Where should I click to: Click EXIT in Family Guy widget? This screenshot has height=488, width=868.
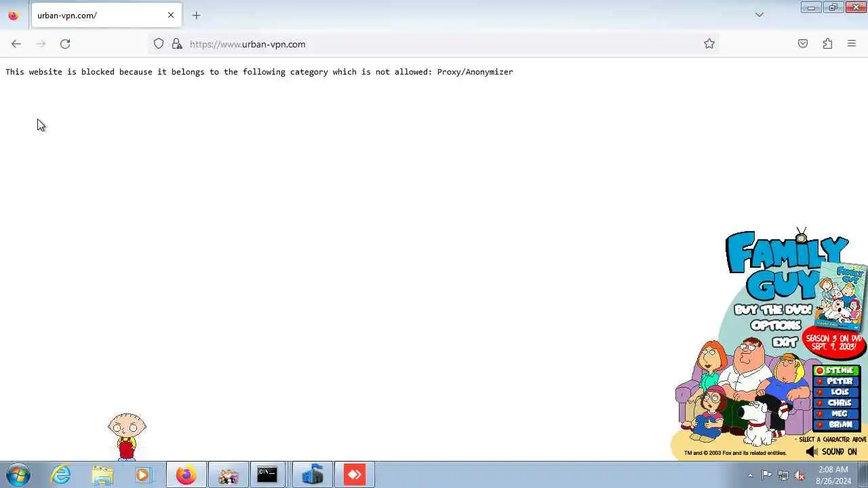tap(785, 342)
